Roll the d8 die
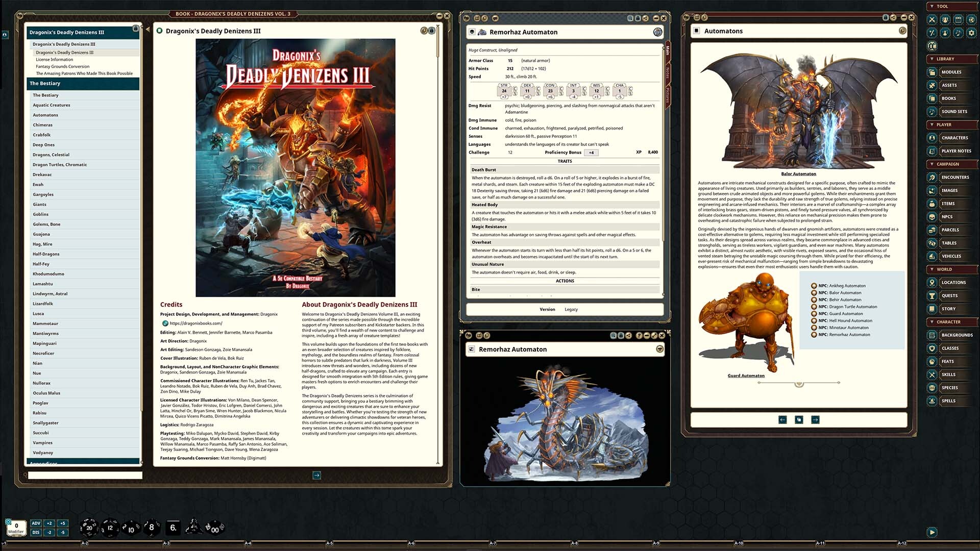 click(151, 527)
